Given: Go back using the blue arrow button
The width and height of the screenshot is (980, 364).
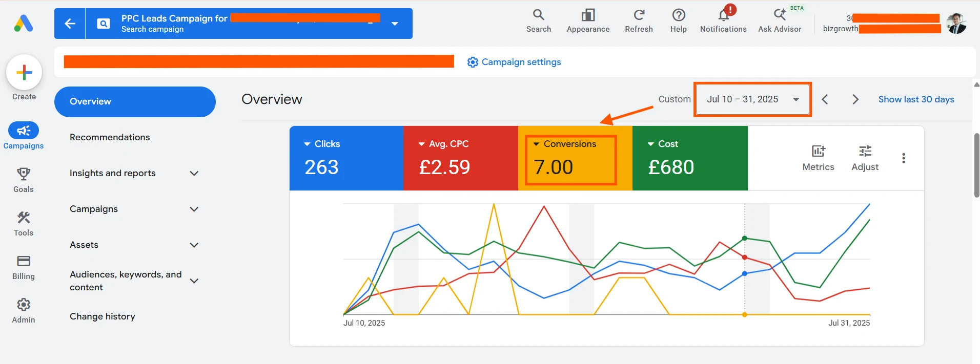Looking at the screenshot, I should (x=70, y=24).
